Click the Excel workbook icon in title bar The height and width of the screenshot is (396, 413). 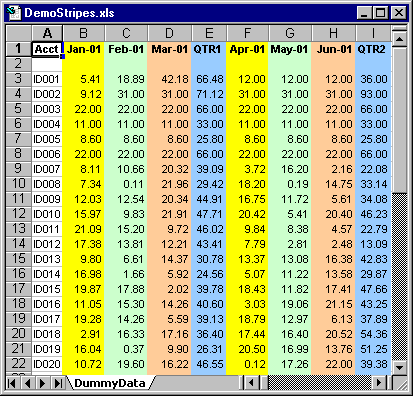[x=14, y=13]
